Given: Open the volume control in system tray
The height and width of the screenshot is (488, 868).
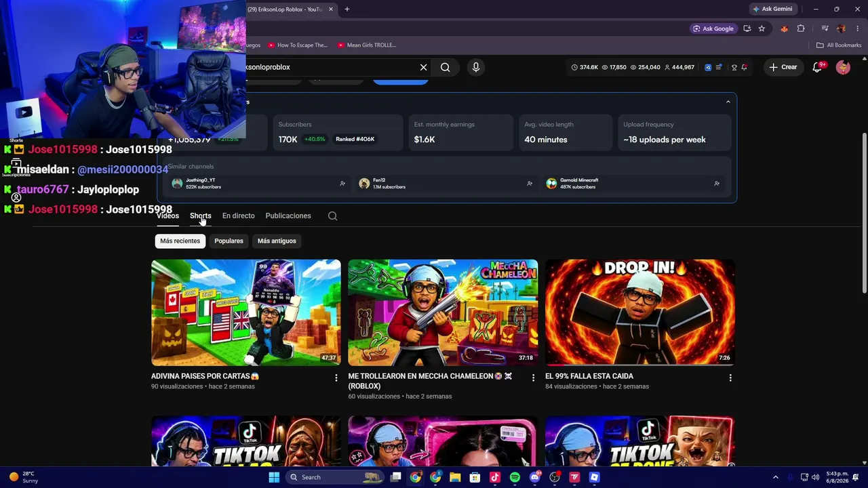Looking at the screenshot, I should [x=815, y=477].
